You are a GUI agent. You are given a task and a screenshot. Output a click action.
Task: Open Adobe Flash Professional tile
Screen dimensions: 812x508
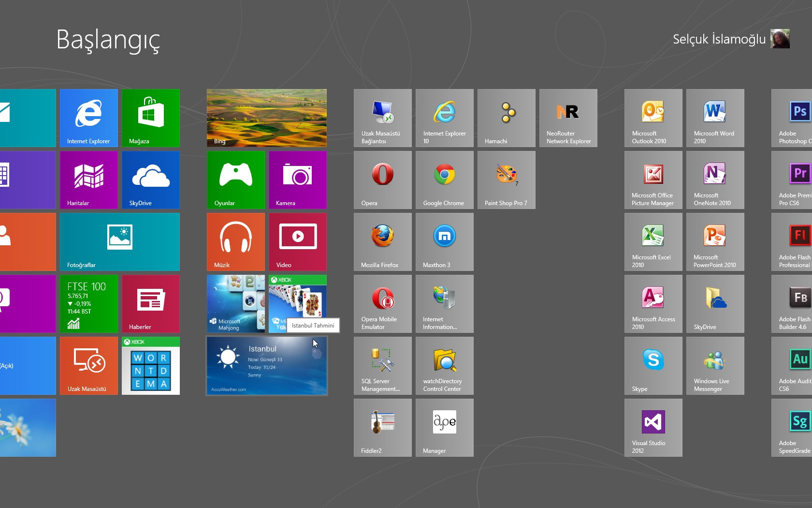tap(792, 242)
